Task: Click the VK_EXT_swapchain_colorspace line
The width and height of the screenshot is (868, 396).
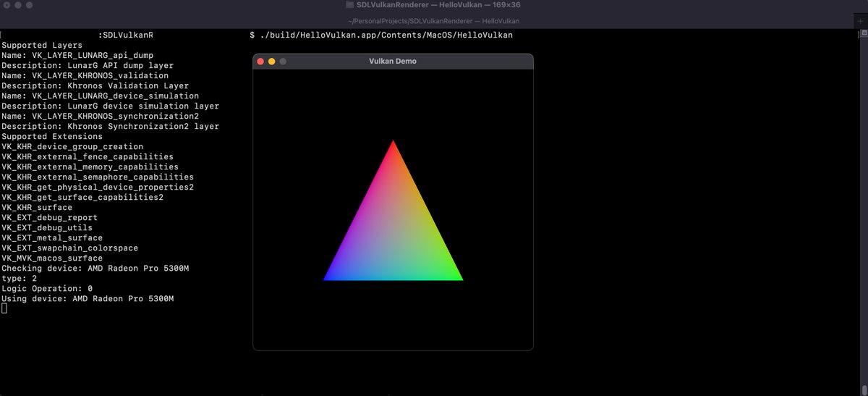Action: click(x=69, y=248)
